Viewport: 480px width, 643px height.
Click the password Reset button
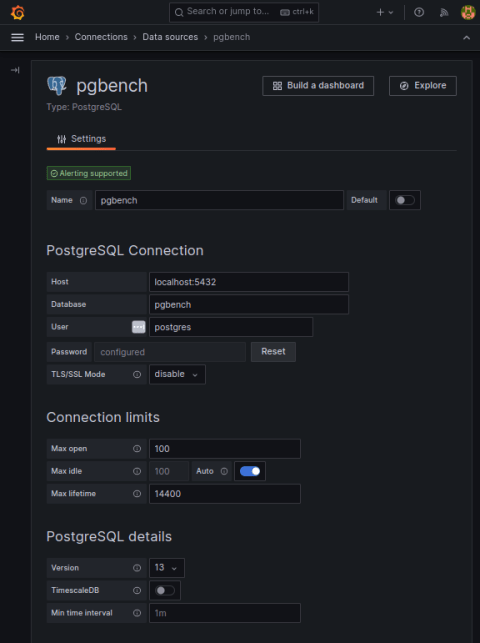pyautogui.click(x=273, y=352)
